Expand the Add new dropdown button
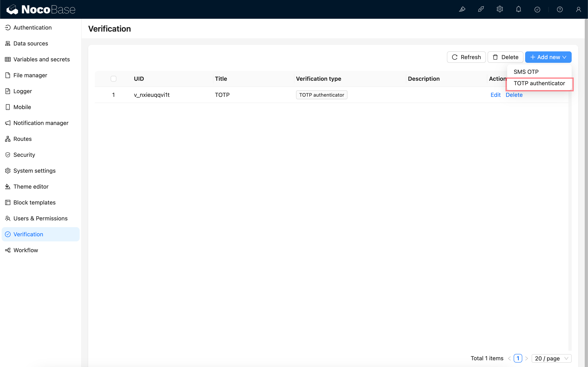 548,57
